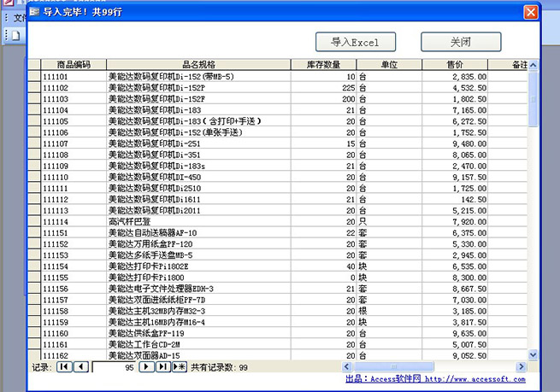Click 美能达多纸手送盘MB-5 cell
Image resolution: width=560 pixels, height=392 pixels.
tap(198, 255)
